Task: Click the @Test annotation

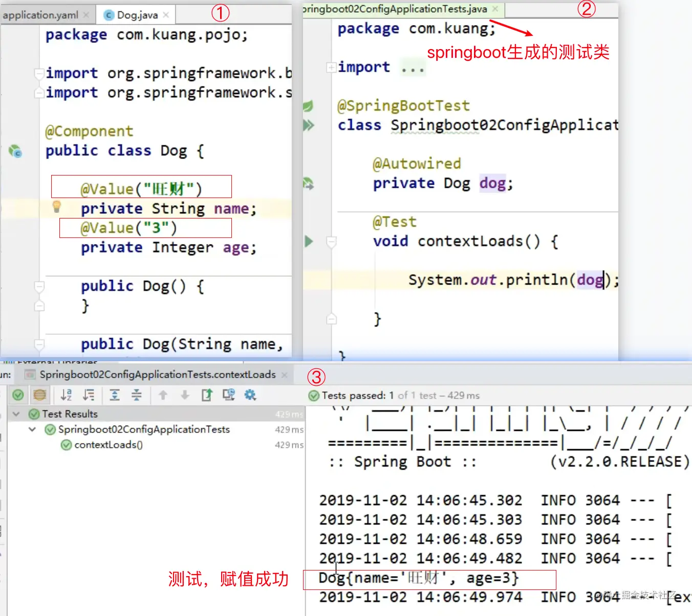Action: pos(395,222)
